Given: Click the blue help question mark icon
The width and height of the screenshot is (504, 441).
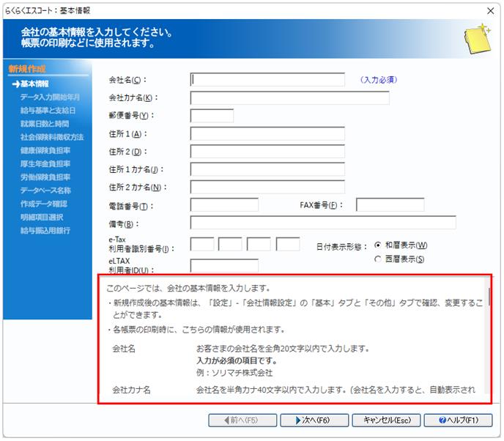Looking at the screenshot, I should pos(442,420).
